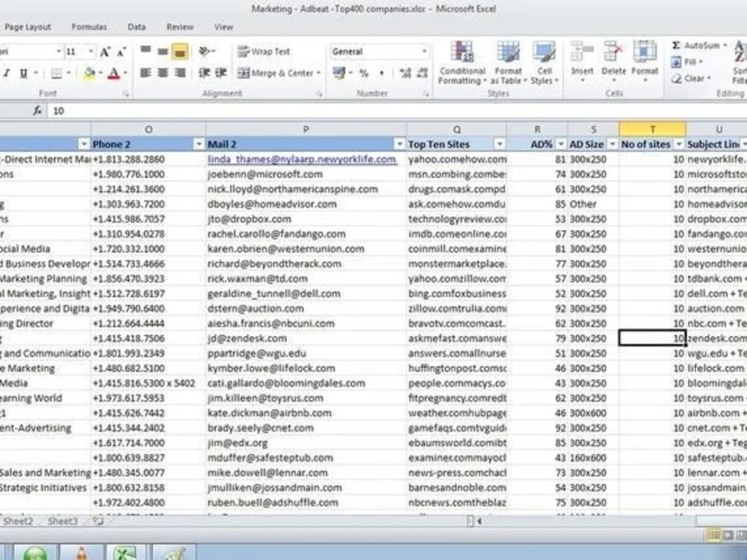Click insert function fx icon

[37, 111]
